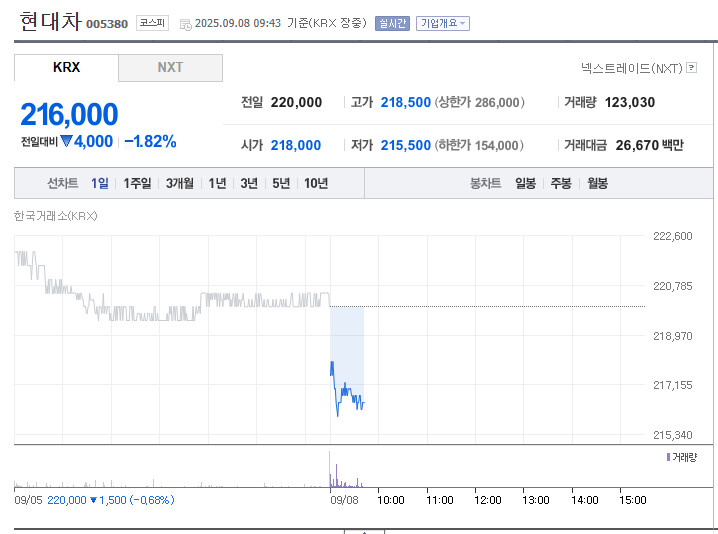
Task: Click the purple 거래량 legend marker
Action: click(669, 457)
